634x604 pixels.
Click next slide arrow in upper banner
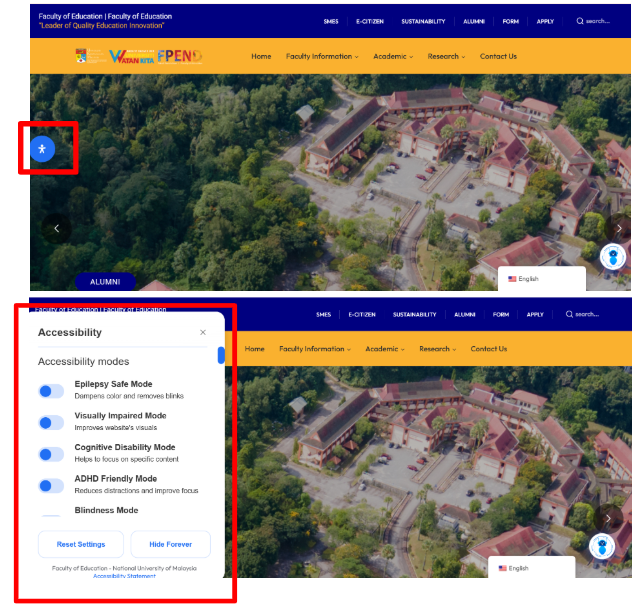pos(618,228)
